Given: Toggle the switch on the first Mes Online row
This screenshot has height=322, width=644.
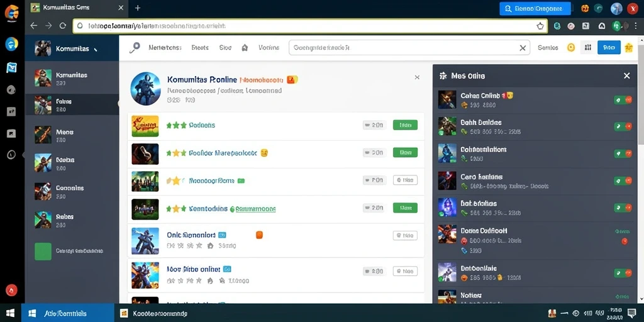Looking at the screenshot, I should (x=623, y=100).
